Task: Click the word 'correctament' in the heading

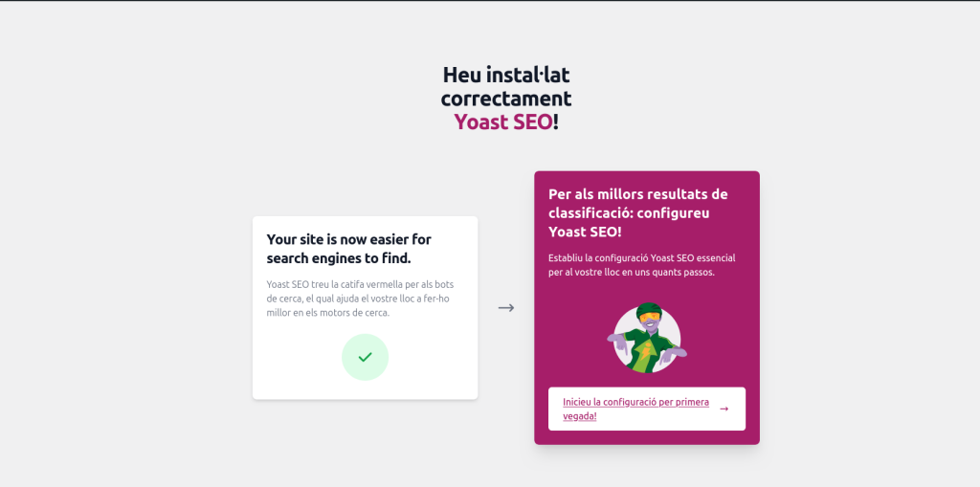Action: pyautogui.click(x=506, y=98)
